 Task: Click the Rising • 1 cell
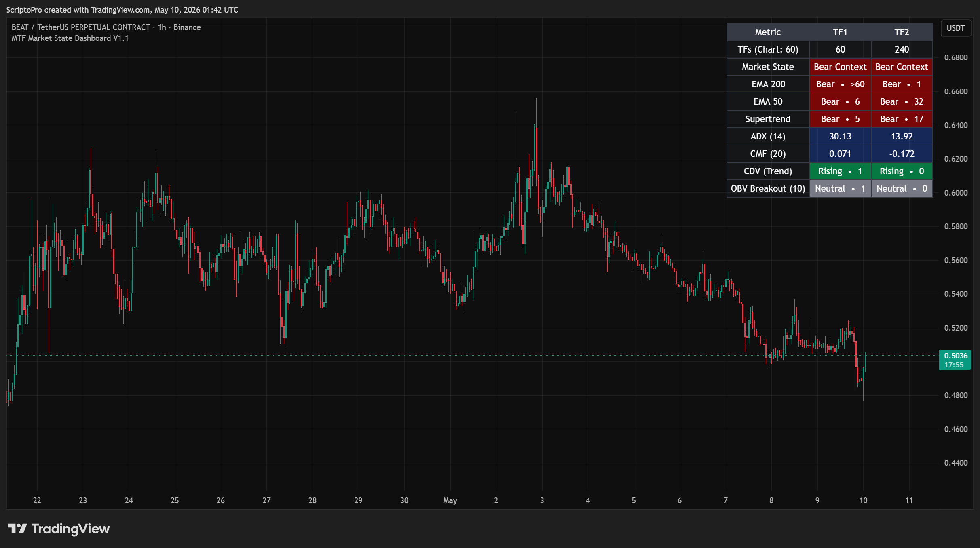[x=840, y=171]
